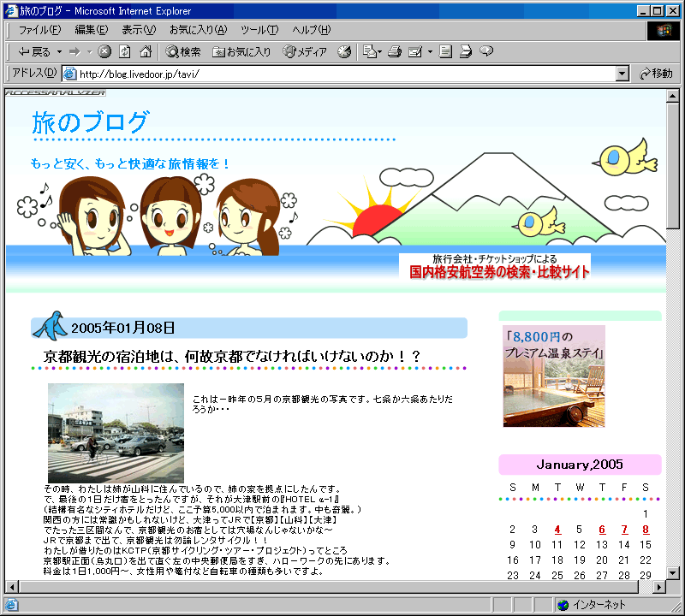The image size is (685, 616).
Task: Open the 編集(E) menu
Action: [x=92, y=30]
